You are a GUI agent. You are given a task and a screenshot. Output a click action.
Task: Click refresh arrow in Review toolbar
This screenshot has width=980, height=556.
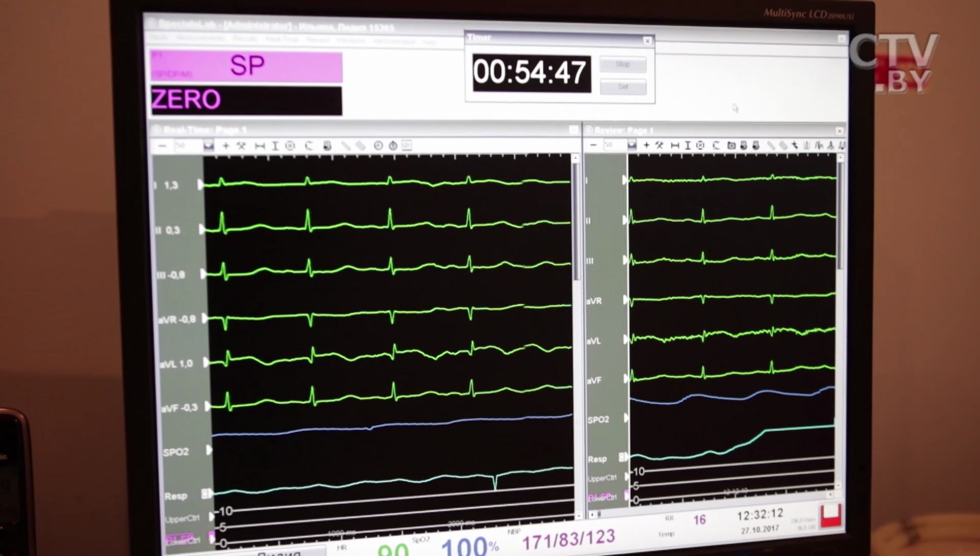[716, 145]
